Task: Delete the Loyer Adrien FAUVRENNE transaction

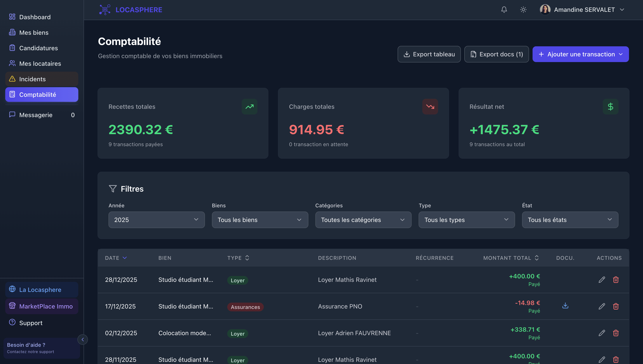Action: (x=616, y=333)
